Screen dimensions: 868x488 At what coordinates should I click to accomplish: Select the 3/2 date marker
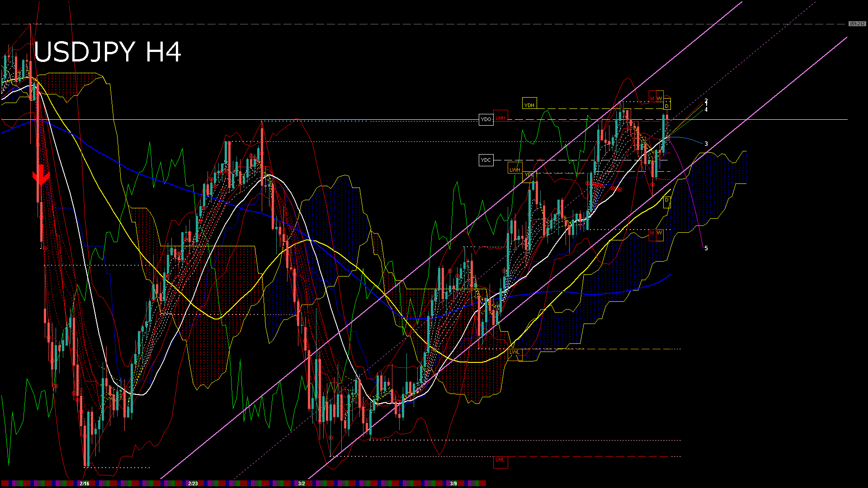tap(302, 483)
